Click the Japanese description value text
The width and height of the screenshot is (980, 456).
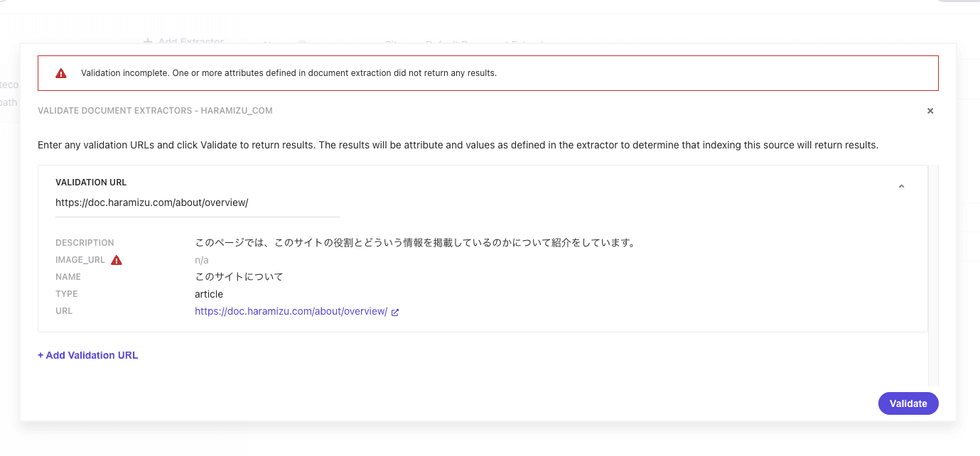point(414,243)
